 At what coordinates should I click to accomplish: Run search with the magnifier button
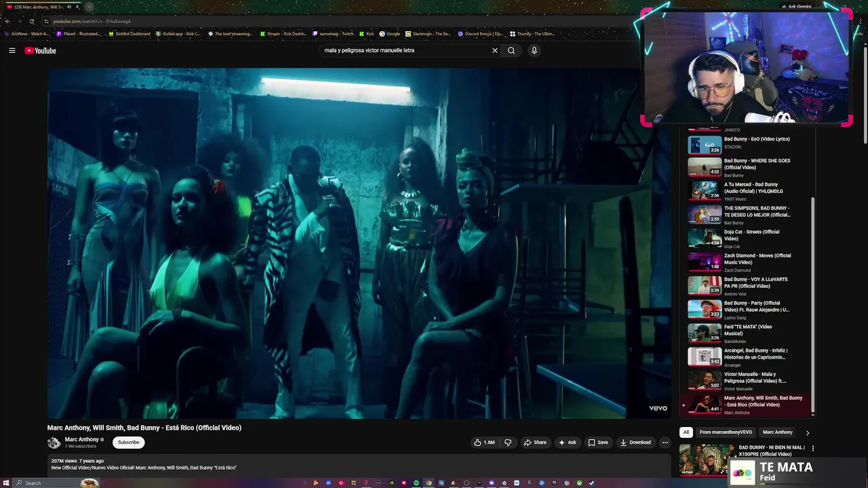point(511,50)
